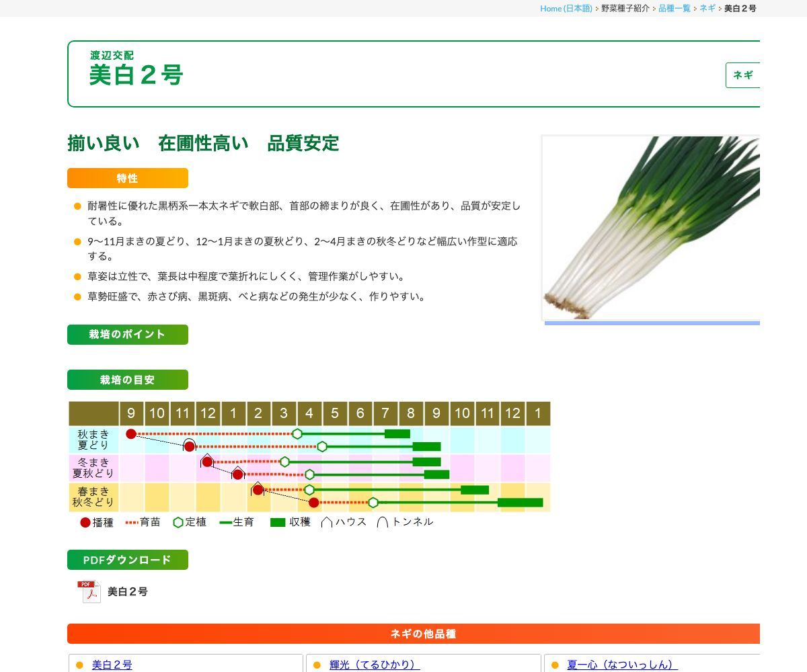Image resolution: width=807 pixels, height=672 pixels.
Task: Click the ネギ button near the page title
Action: coord(744,75)
